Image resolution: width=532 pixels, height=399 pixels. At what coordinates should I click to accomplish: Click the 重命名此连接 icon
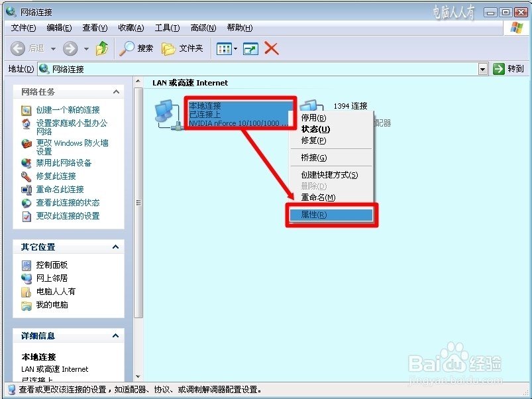pos(26,190)
